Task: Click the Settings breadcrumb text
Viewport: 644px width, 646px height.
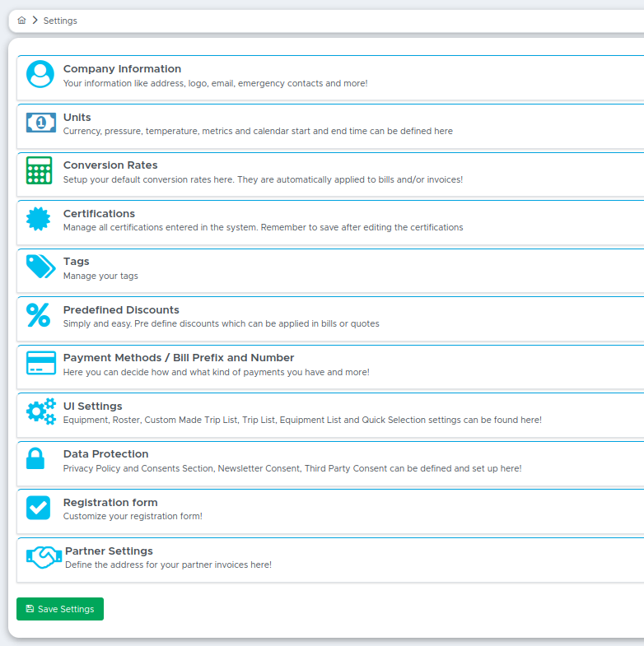Action: 60,21
